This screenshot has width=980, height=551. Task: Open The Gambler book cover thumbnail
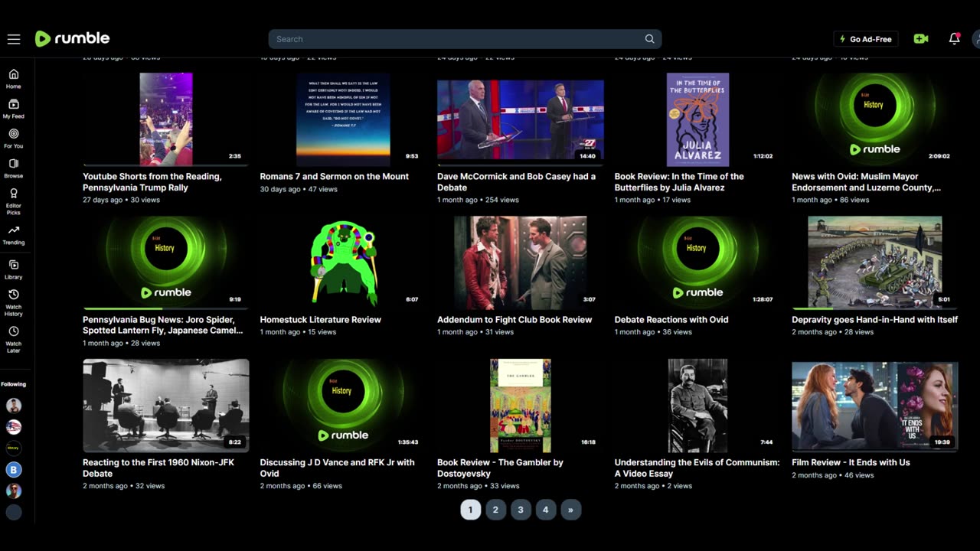(521, 406)
